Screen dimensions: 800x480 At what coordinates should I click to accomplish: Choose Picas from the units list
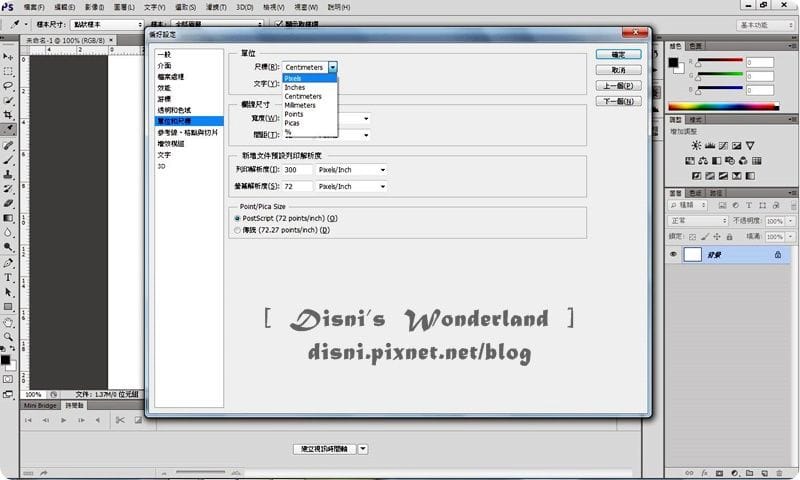(310, 123)
